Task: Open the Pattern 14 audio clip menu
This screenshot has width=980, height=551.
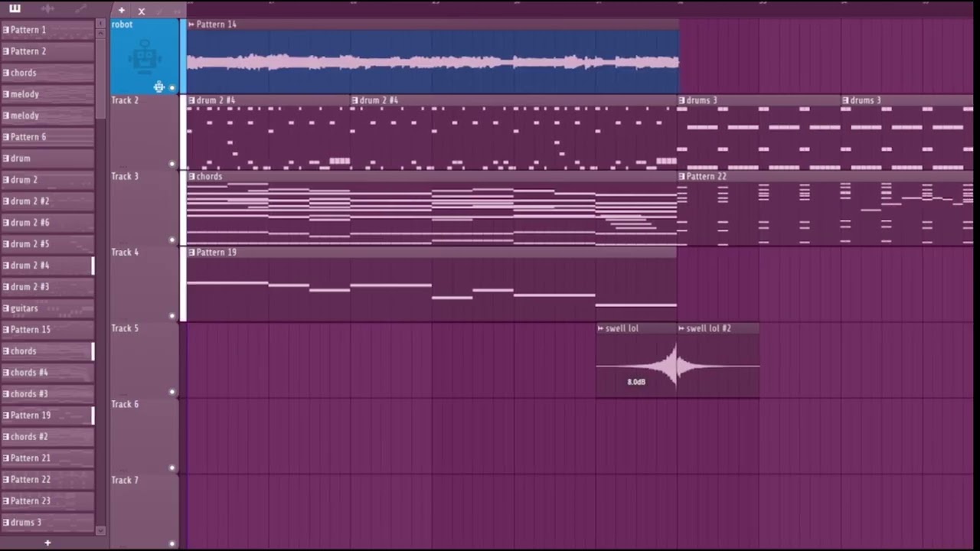Action: click(x=191, y=24)
